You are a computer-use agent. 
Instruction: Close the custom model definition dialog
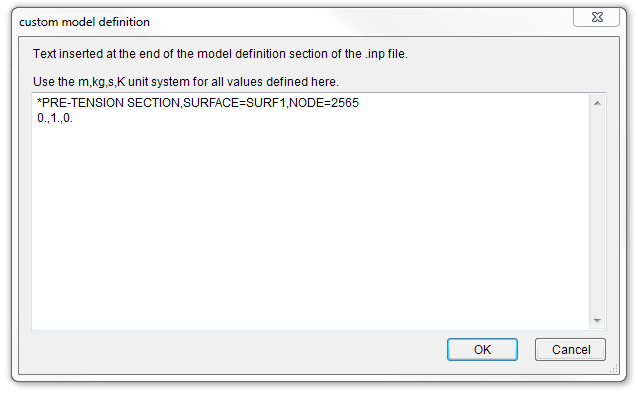pyautogui.click(x=597, y=17)
